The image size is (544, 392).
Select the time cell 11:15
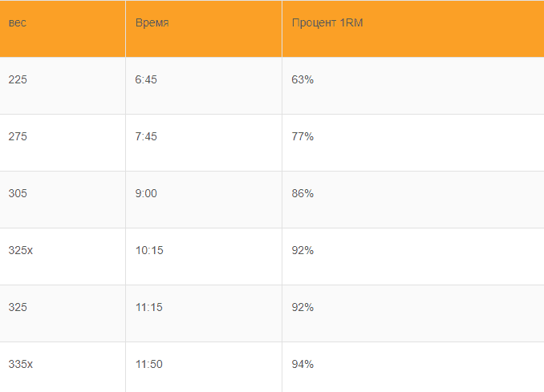(x=204, y=313)
